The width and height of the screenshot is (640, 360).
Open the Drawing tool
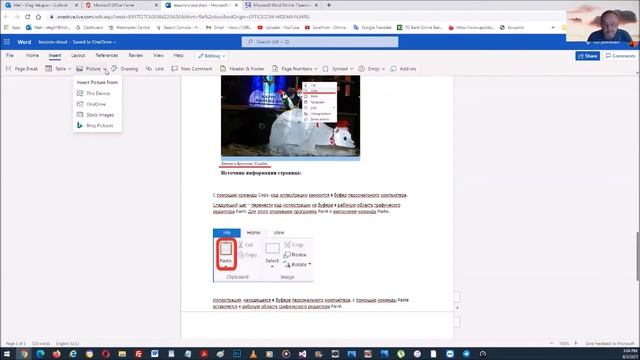tap(124, 69)
